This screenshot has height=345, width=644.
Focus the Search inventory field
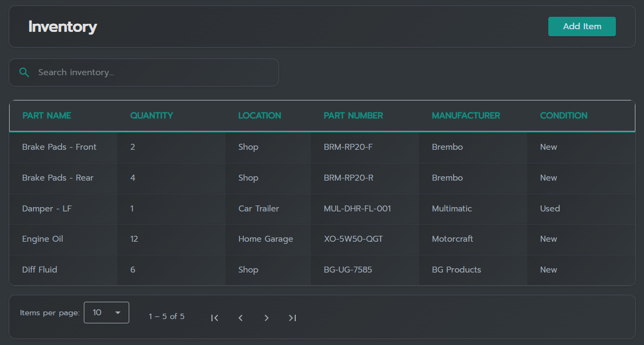pos(151,72)
